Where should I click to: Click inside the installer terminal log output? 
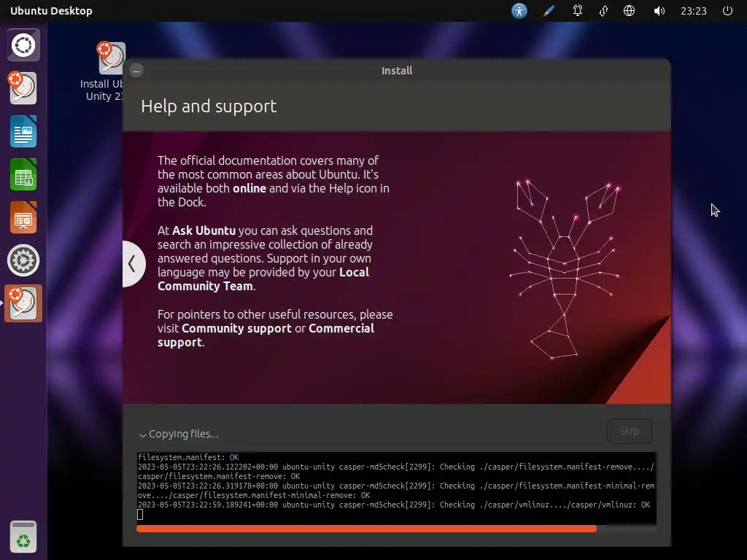pyautogui.click(x=396, y=488)
